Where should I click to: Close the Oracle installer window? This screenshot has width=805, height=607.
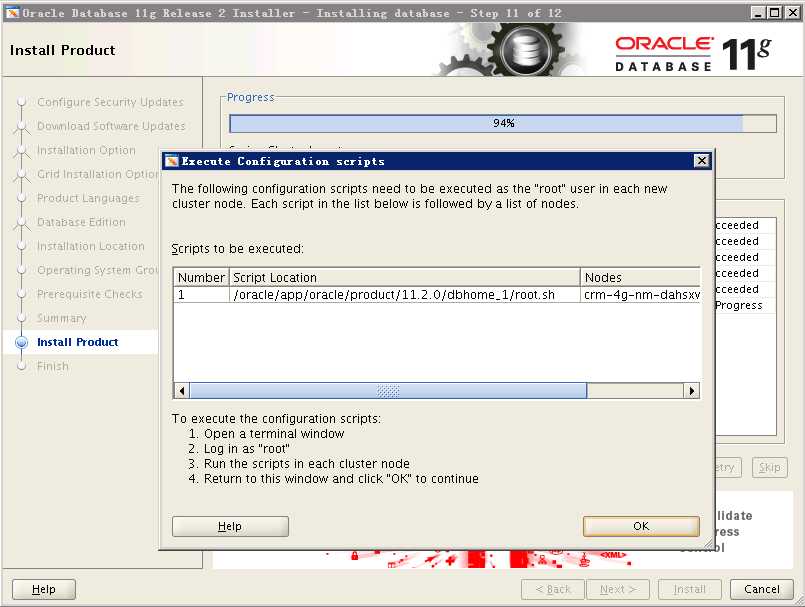pos(792,12)
